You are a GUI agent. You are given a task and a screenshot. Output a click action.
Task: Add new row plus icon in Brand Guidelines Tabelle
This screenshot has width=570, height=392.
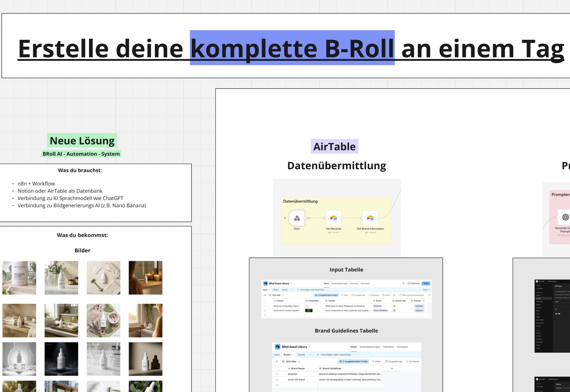tap(277, 385)
